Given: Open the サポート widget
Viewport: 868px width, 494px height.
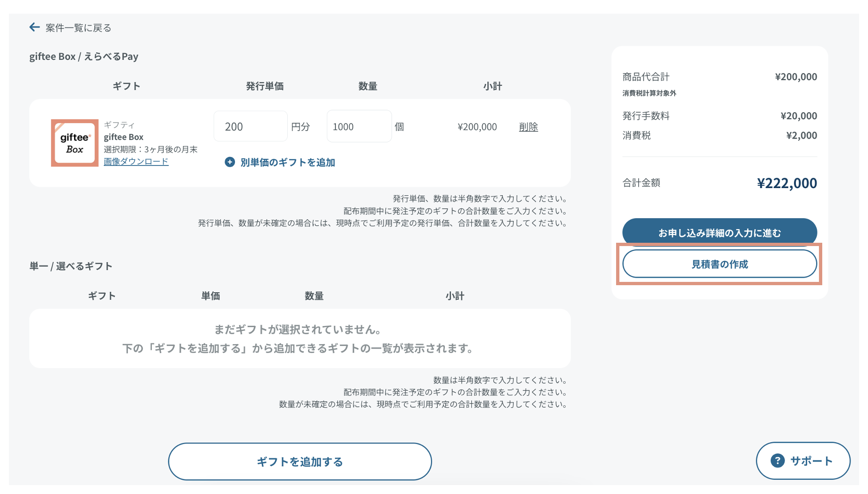Looking at the screenshot, I should point(803,461).
